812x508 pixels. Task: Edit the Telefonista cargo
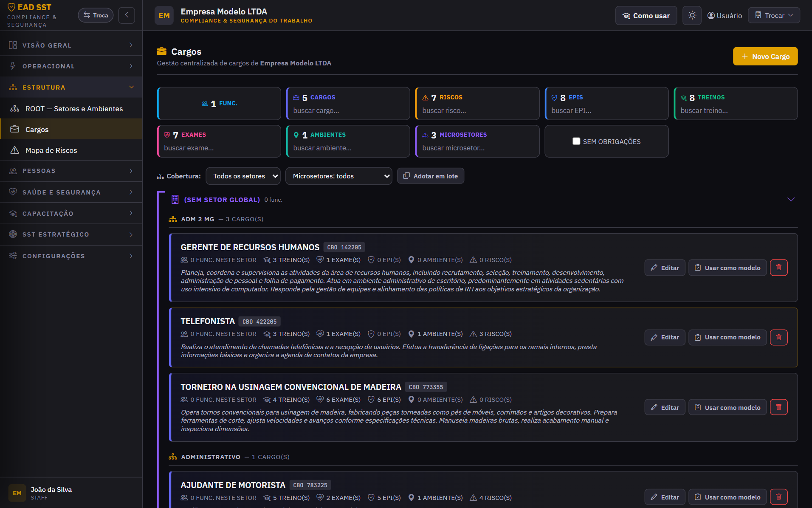pyautogui.click(x=665, y=337)
